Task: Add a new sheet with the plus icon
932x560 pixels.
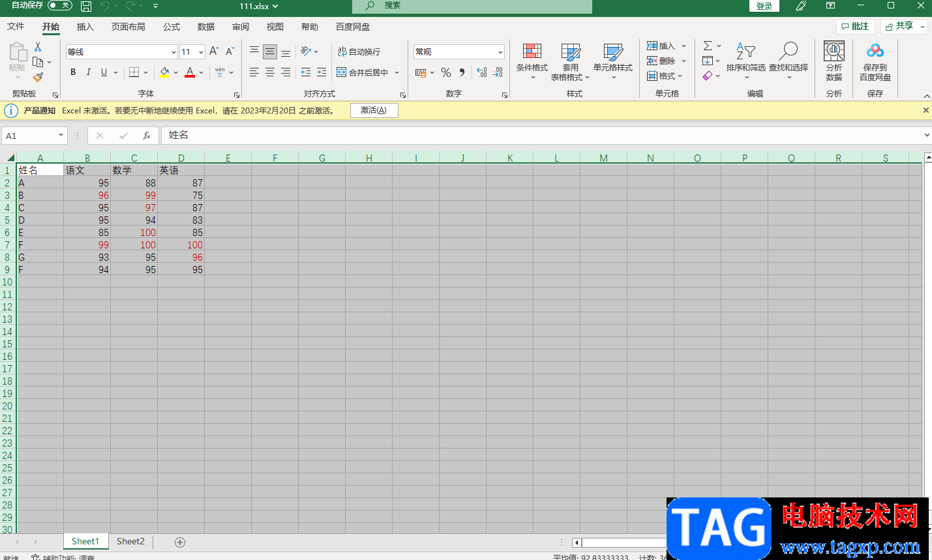Action: coord(180,542)
